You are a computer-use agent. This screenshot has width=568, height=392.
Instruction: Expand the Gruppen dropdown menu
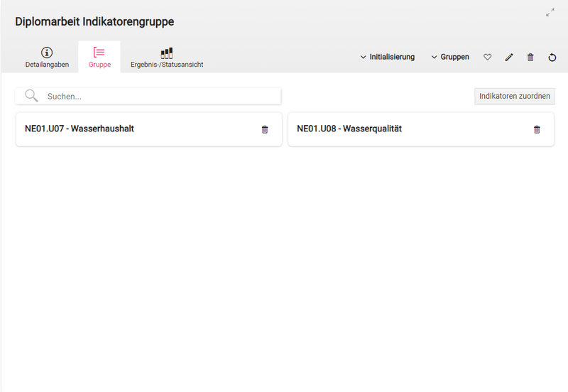click(450, 57)
